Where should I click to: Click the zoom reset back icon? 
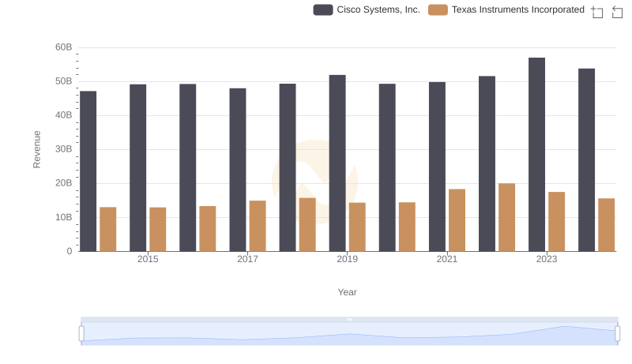click(617, 12)
